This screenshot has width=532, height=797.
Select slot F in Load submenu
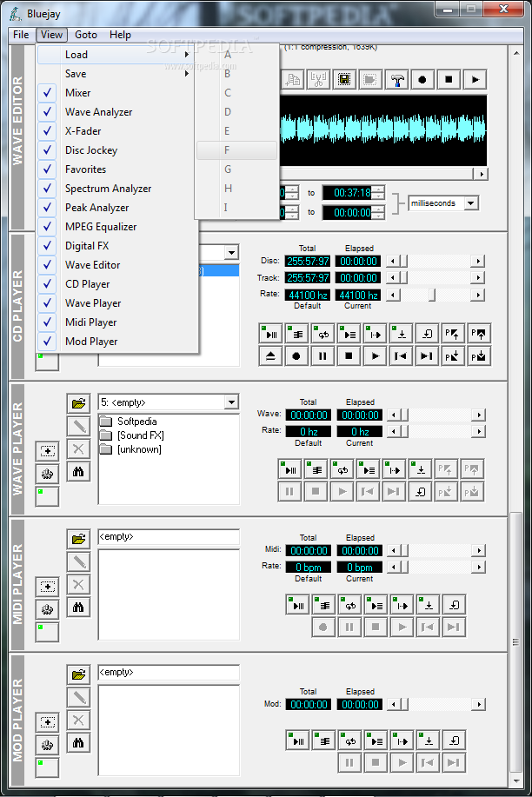pos(237,150)
